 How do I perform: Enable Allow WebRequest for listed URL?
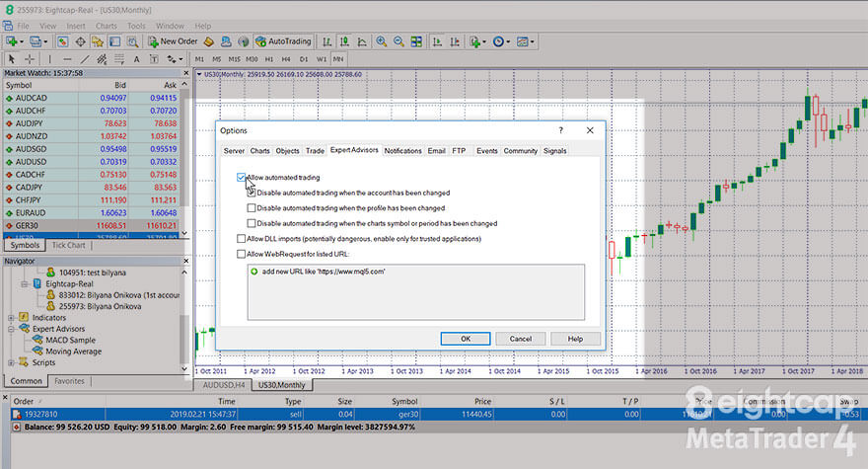(x=241, y=254)
